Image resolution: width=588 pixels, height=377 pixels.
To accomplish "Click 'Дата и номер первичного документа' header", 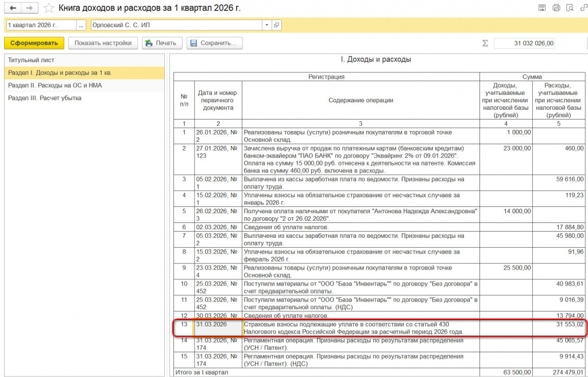I will tap(218, 100).
